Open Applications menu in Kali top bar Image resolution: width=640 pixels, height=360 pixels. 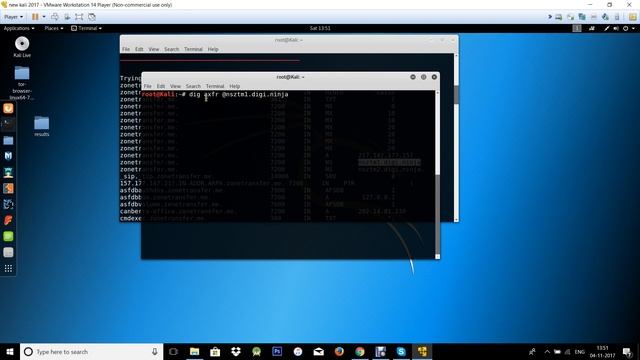pos(19,28)
